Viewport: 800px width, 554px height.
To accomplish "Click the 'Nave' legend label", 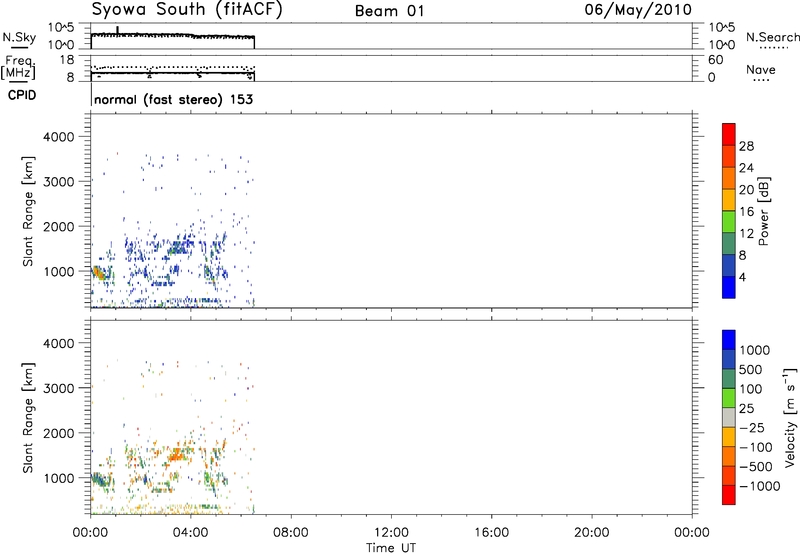I will pyautogui.click(x=760, y=69).
